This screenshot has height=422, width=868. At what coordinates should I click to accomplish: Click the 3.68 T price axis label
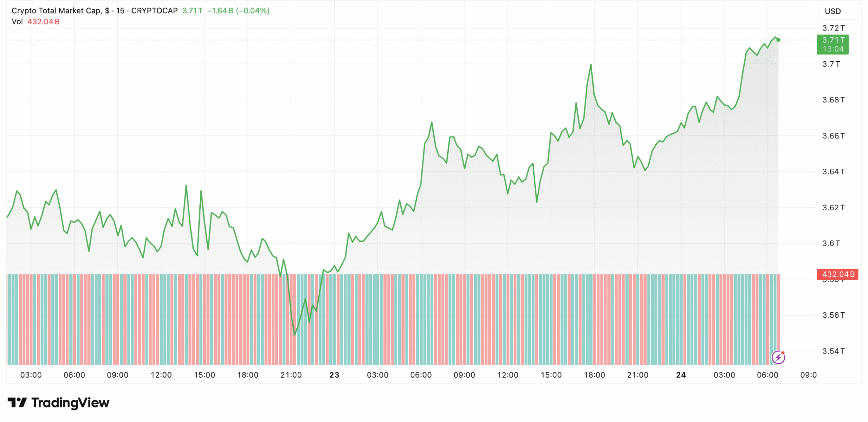pyautogui.click(x=833, y=100)
